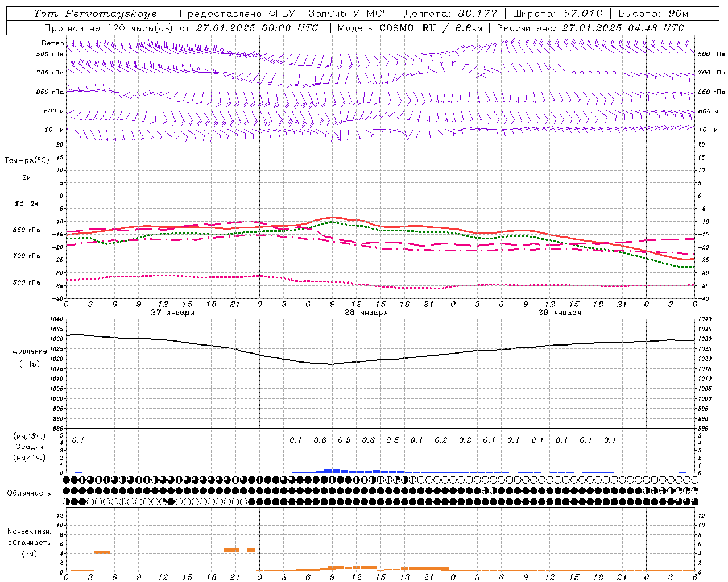Click the 'Рассчитано: 27.01.2025 04:43 UTC' timestamp

click(590, 28)
